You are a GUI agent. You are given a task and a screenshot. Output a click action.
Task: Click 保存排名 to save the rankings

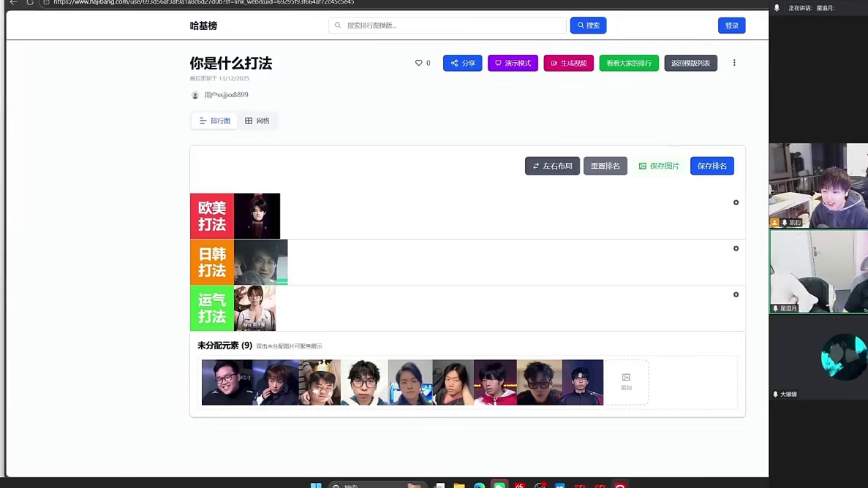tap(712, 166)
